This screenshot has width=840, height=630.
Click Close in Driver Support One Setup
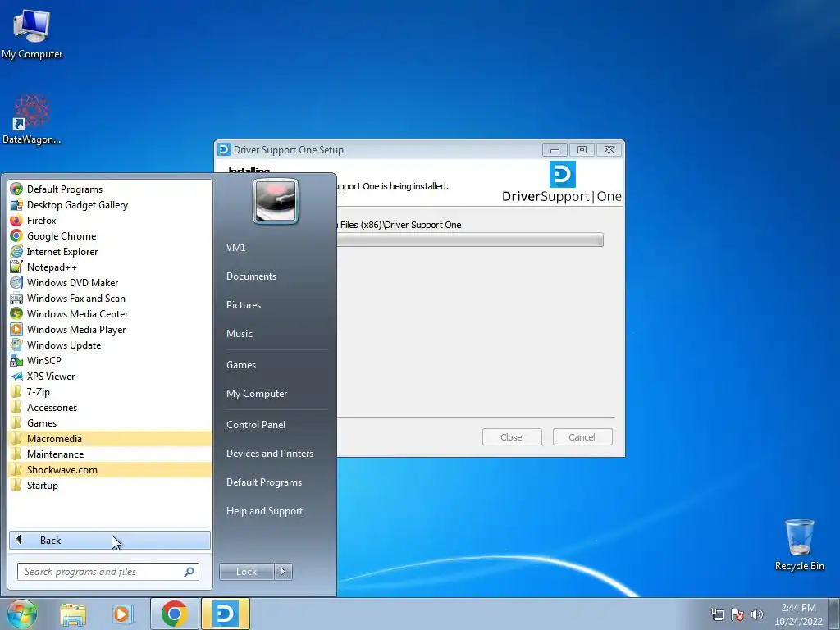point(512,437)
